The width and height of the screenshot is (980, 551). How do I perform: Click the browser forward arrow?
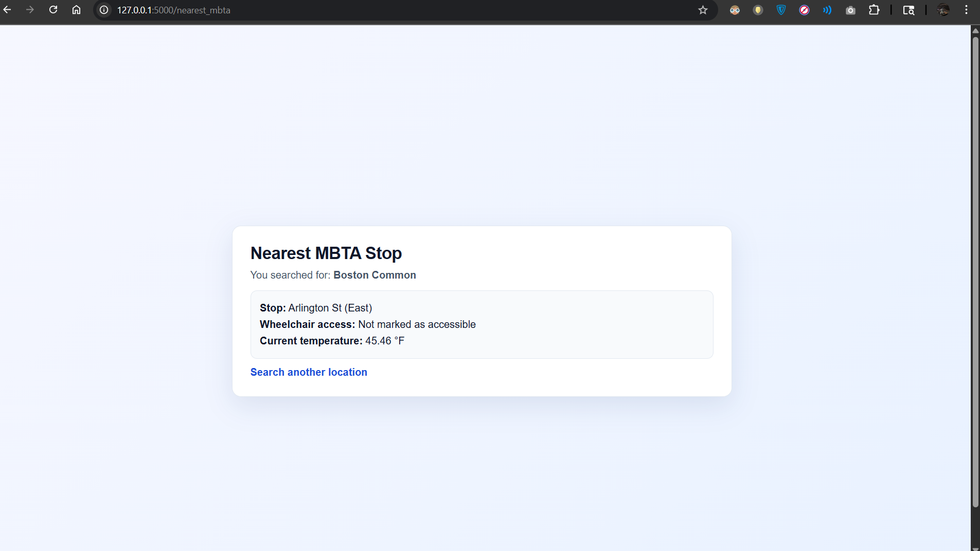pos(30,10)
